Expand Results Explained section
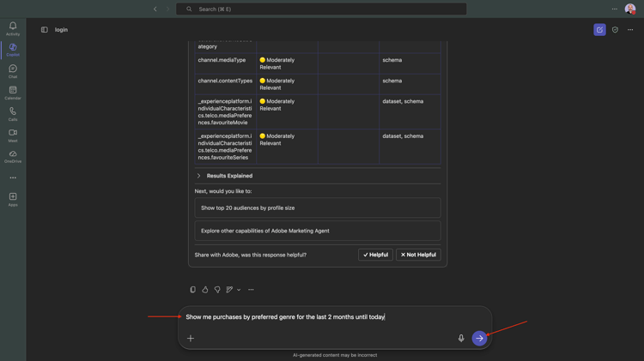Screen dimensions: 644x361 point(318,176)
